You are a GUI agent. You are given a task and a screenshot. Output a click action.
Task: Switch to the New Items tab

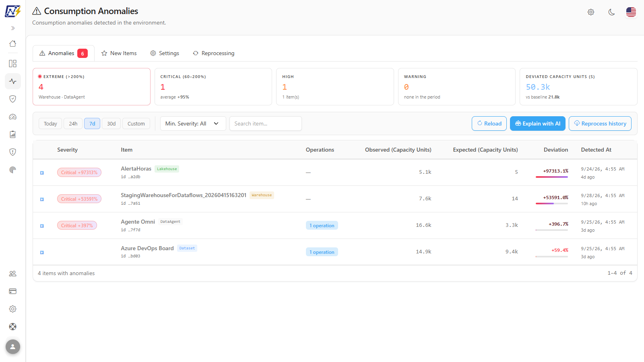click(119, 53)
